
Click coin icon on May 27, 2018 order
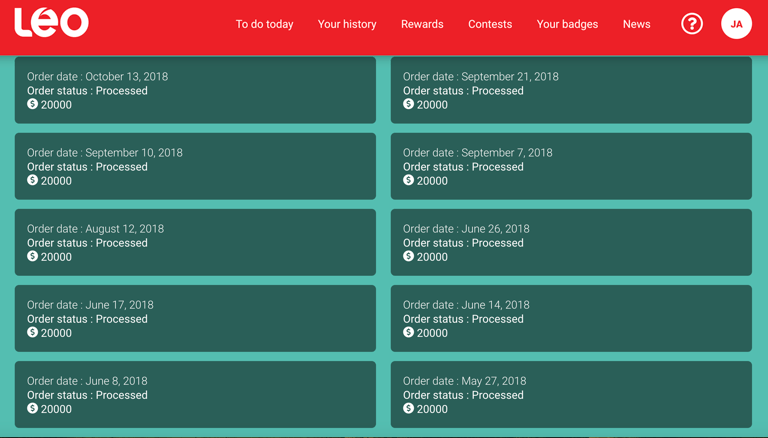[408, 408]
